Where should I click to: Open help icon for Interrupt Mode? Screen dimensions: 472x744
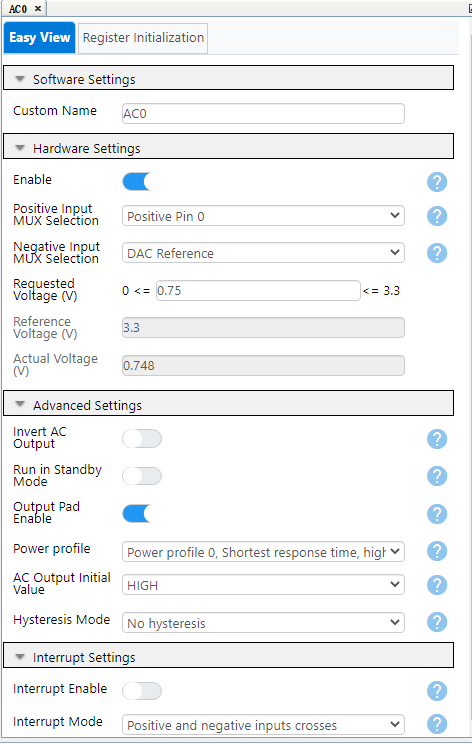(437, 724)
